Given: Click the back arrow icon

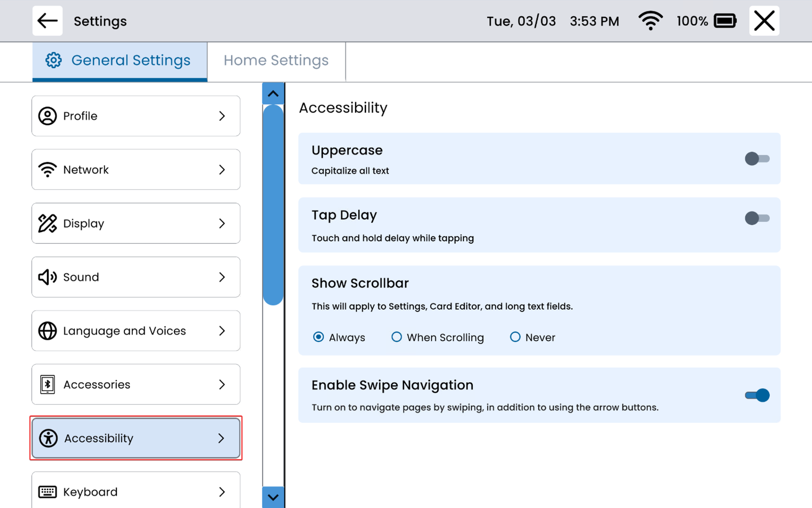Looking at the screenshot, I should [47, 21].
